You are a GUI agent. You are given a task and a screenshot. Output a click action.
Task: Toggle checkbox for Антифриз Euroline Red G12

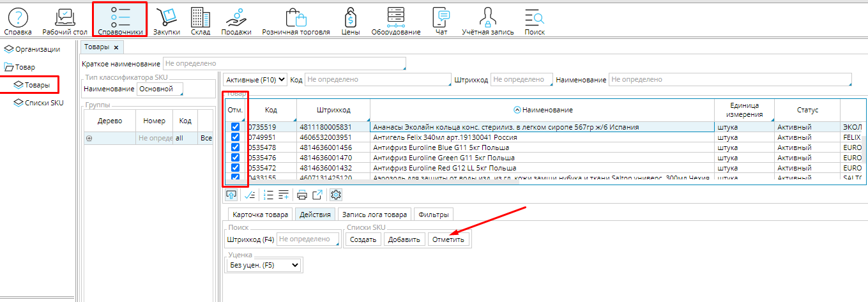(235, 168)
